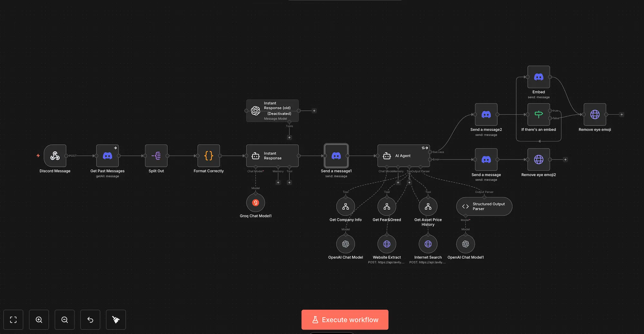Image resolution: width=644 pixels, height=334 pixels.
Task: Open the Format Correctly code node
Action: click(x=208, y=156)
